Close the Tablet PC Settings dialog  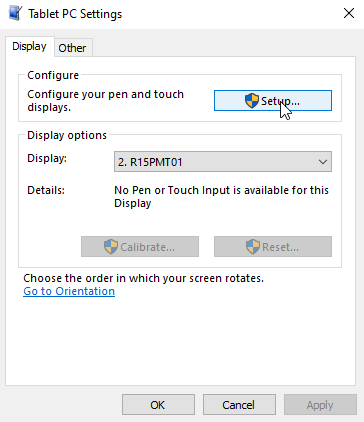pos(349,13)
